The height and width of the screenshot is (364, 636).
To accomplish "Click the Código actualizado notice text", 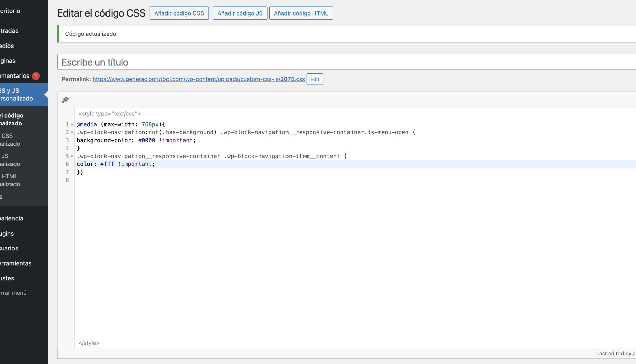I will tap(90, 34).
